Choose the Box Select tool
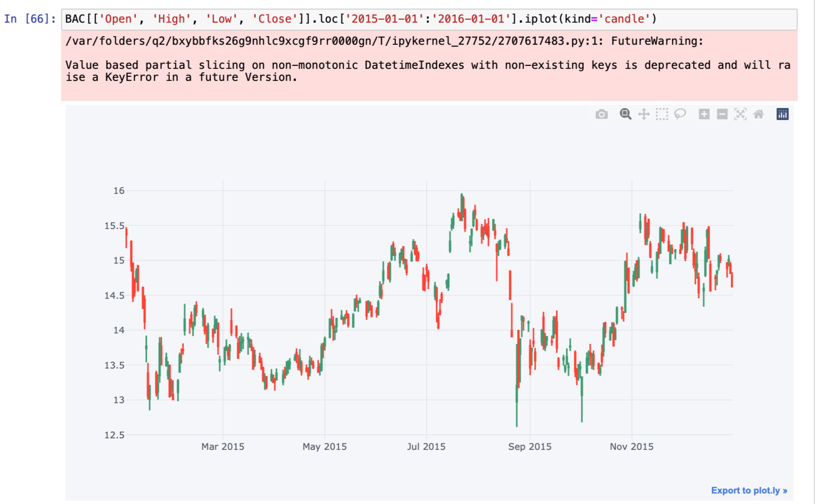This screenshot has width=815, height=504. pyautogui.click(x=662, y=114)
